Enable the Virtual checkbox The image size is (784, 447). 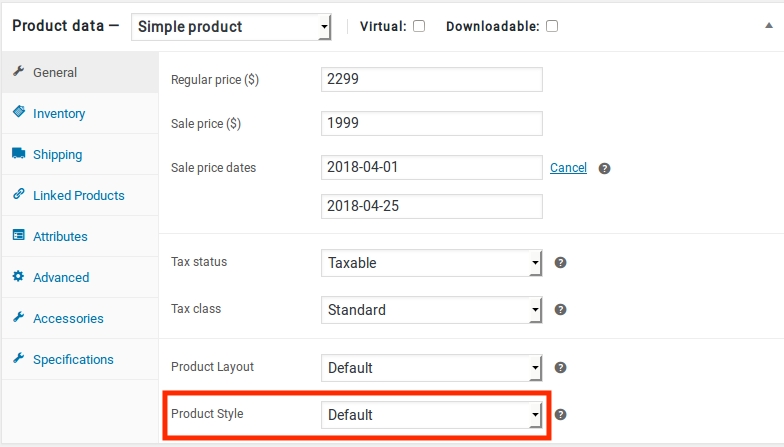[419, 26]
